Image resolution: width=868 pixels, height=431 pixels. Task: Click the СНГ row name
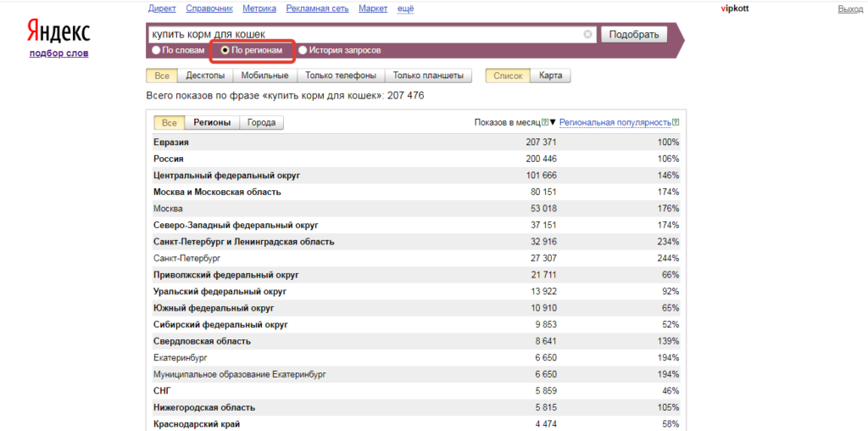coord(162,391)
